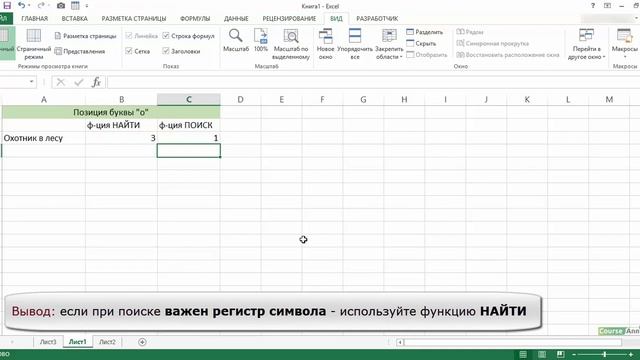Open the ВСТАВКА ribbon tab
This screenshot has height=360, width=640.
(75, 18)
